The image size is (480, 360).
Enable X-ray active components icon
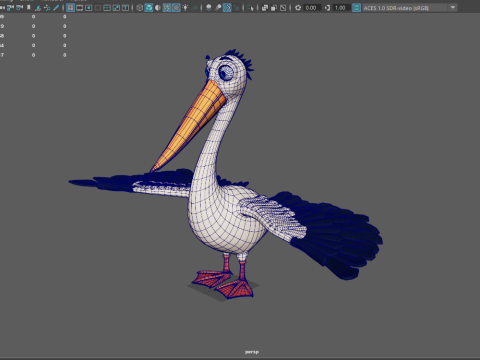point(274,8)
